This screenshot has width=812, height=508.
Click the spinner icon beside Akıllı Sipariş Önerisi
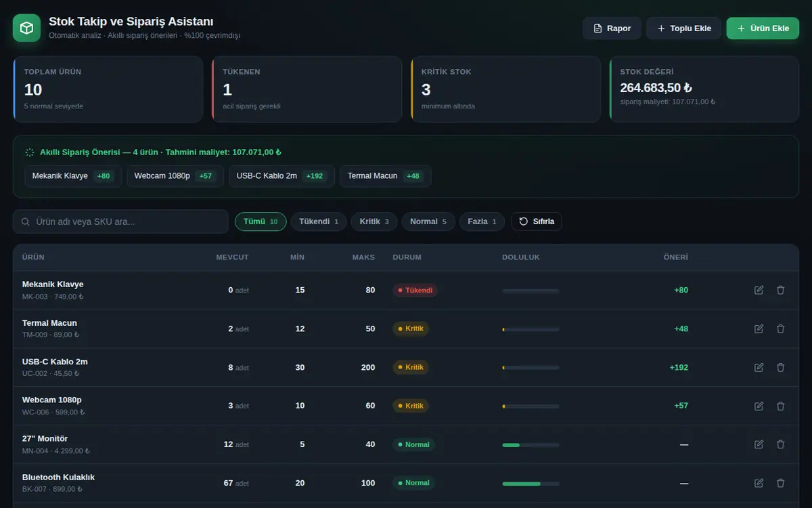point(30,152)
